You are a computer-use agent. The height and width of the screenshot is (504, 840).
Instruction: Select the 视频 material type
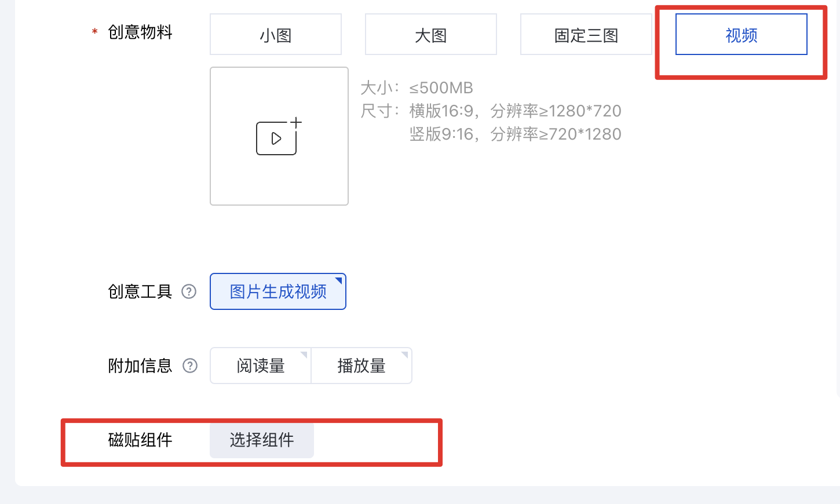pos(741,35)
